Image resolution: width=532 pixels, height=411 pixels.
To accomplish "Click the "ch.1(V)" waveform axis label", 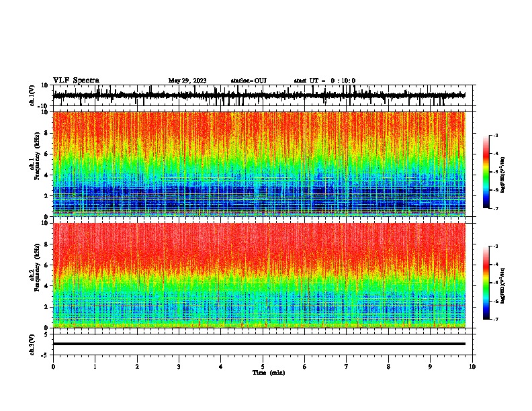I will [x=32, y=95].
